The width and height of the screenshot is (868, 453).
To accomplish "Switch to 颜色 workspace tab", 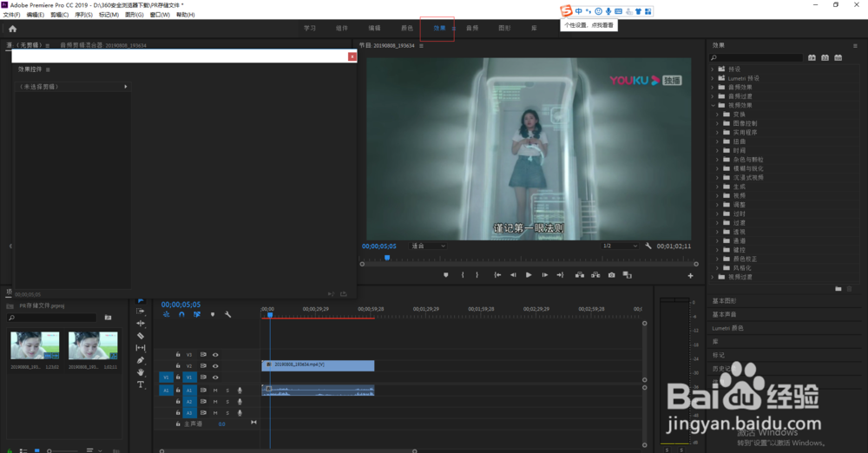I will coord(407,29).
